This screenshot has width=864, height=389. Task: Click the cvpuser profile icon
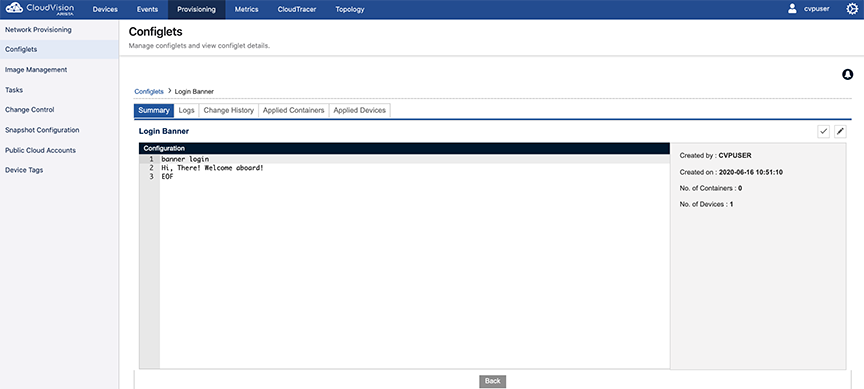792,9
